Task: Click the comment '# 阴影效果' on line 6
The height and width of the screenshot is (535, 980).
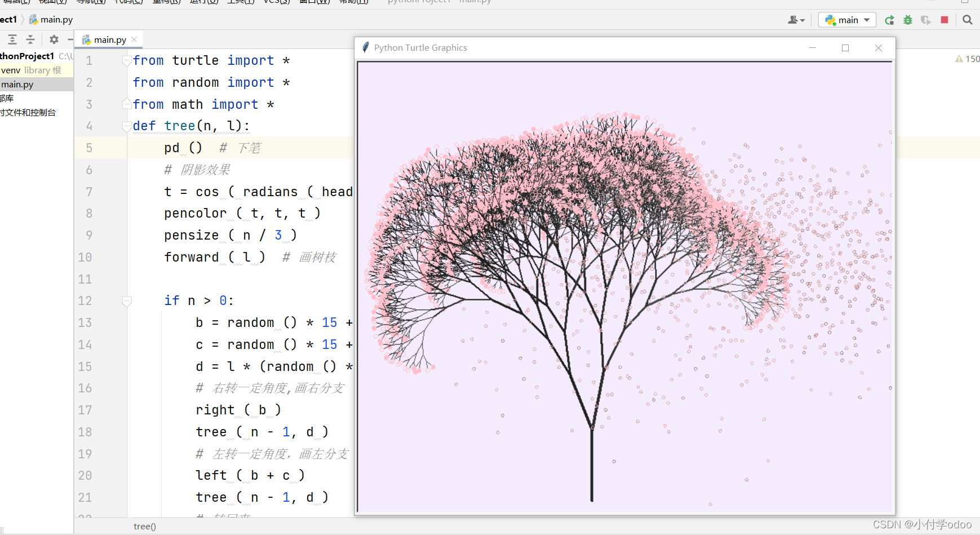Action: 197,170
